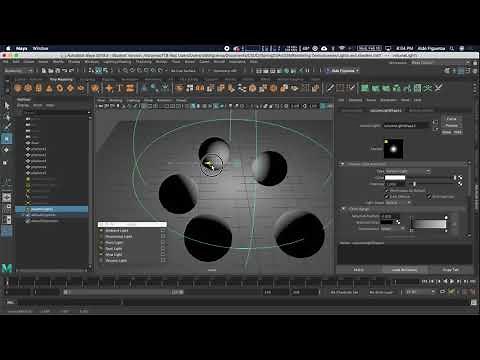480x360 pixels.
Task: Click the black Selected Color swatch
Action: click(387, 222)
